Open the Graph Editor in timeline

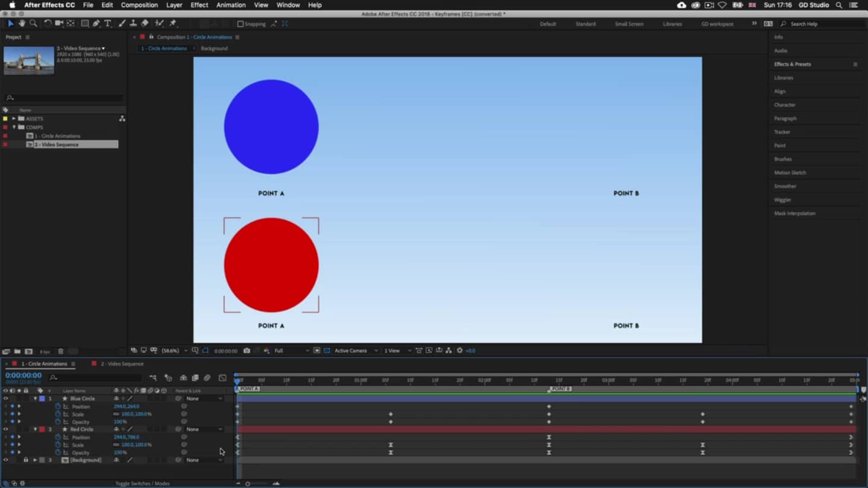click(x=222, y=378)
